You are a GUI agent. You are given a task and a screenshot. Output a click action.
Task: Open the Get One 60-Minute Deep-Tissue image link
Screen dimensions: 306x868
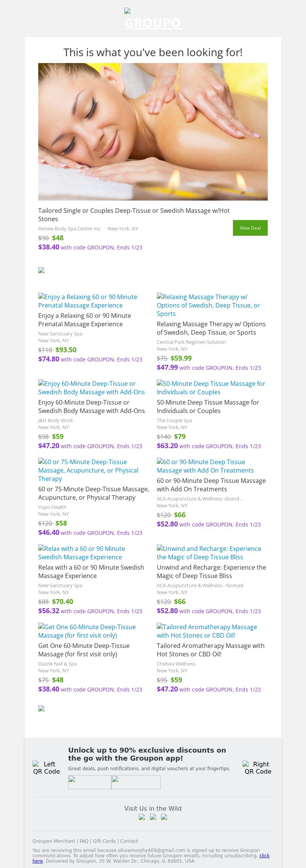tap(87, 631)
